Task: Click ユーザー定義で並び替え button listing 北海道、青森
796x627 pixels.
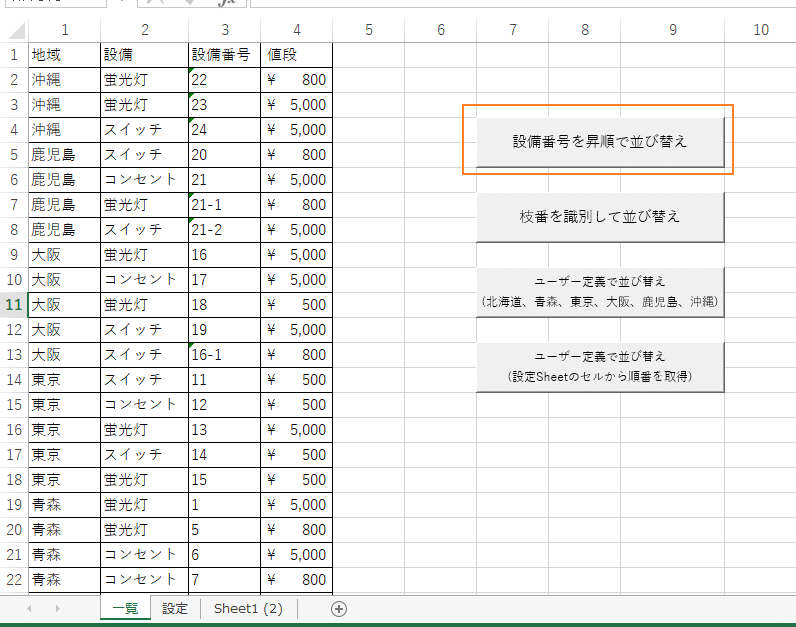Action: [x=600, y=292]
